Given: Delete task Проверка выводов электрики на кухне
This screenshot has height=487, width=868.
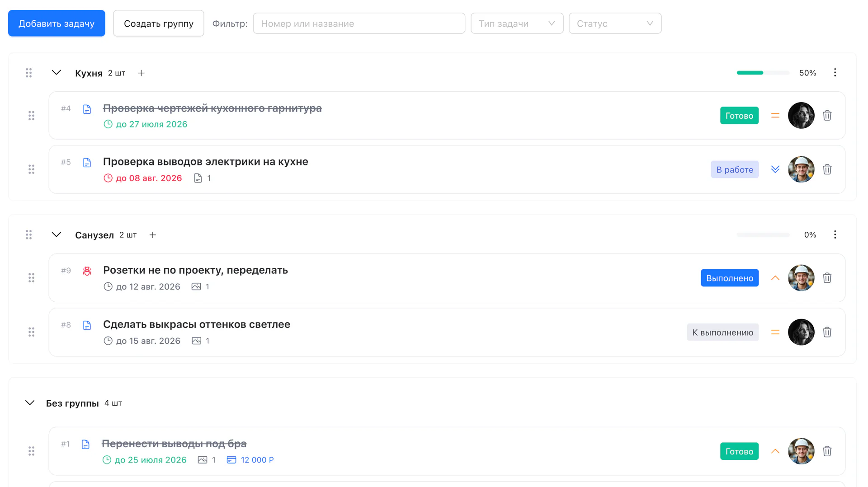Looking at the screenshot, I should pyautogui.click(x=827, y=169).
